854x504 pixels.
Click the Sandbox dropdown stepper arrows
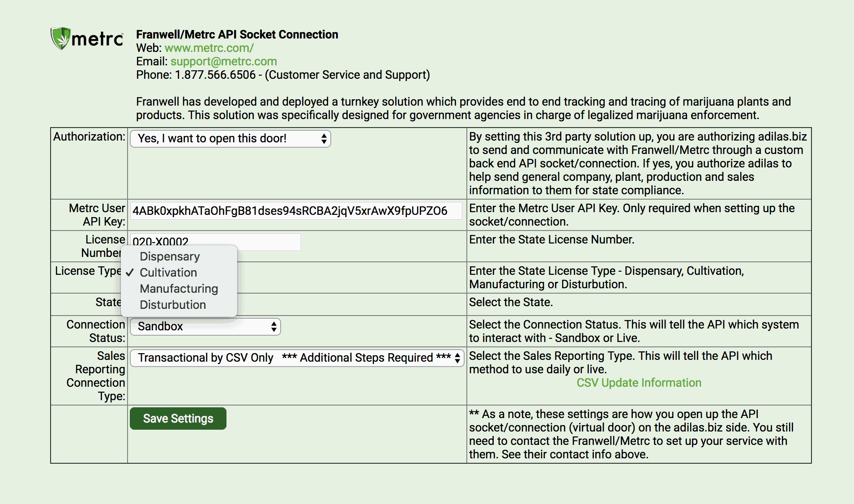tap(273, 327)
